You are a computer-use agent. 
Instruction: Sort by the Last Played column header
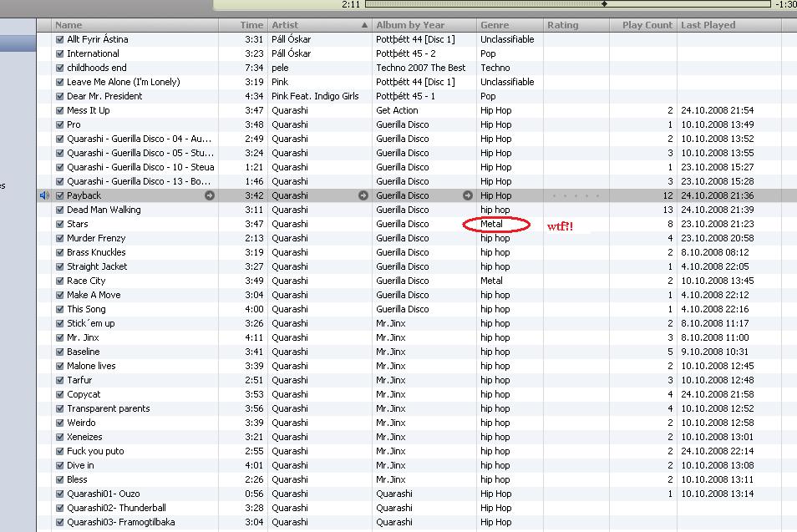[728, 25]
